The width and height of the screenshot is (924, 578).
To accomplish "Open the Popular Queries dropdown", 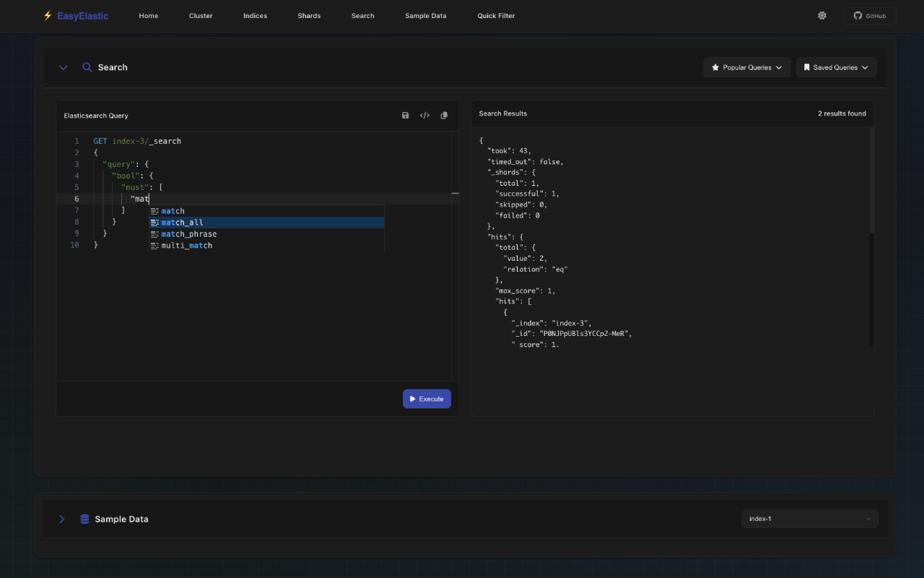I will (x=746, y=67).
